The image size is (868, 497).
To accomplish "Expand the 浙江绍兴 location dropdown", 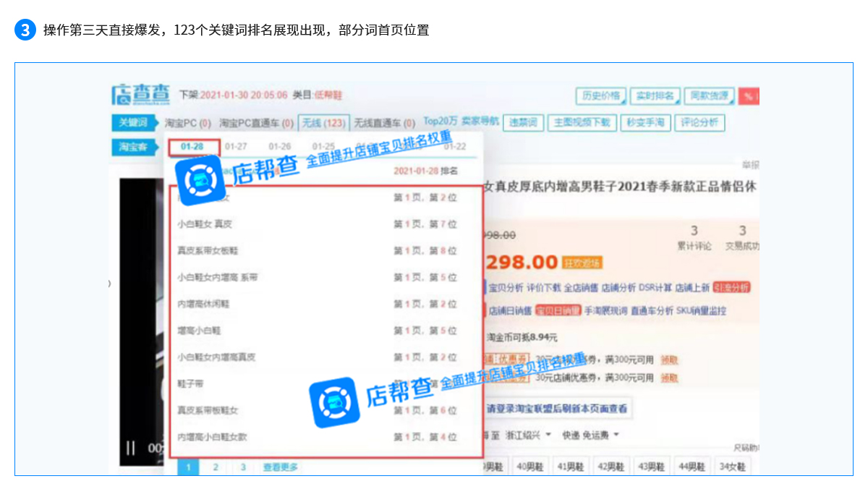I will tap(529, 435).
